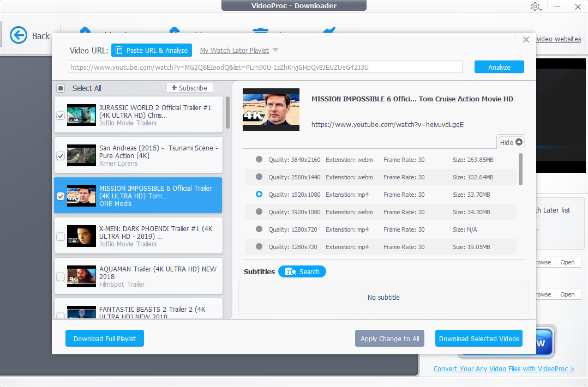Viewport: 588px width, 387px height.
Task: Click Download Full Playlist button
Action: coord(105,338)
